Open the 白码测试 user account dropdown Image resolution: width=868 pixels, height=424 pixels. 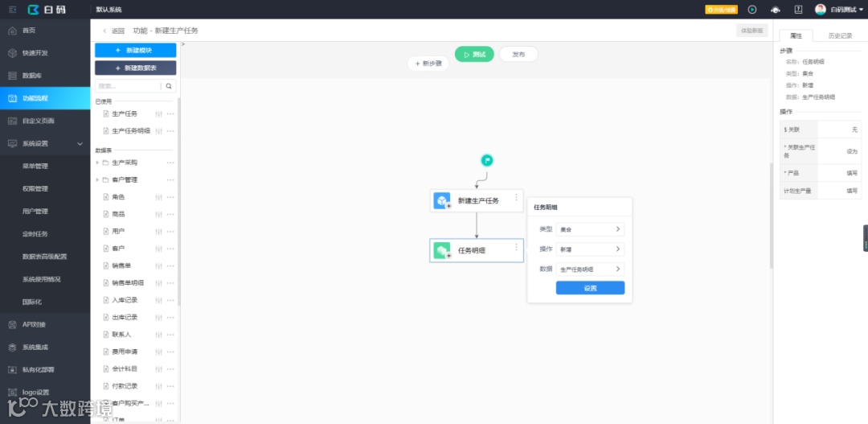tap(839, 10)
